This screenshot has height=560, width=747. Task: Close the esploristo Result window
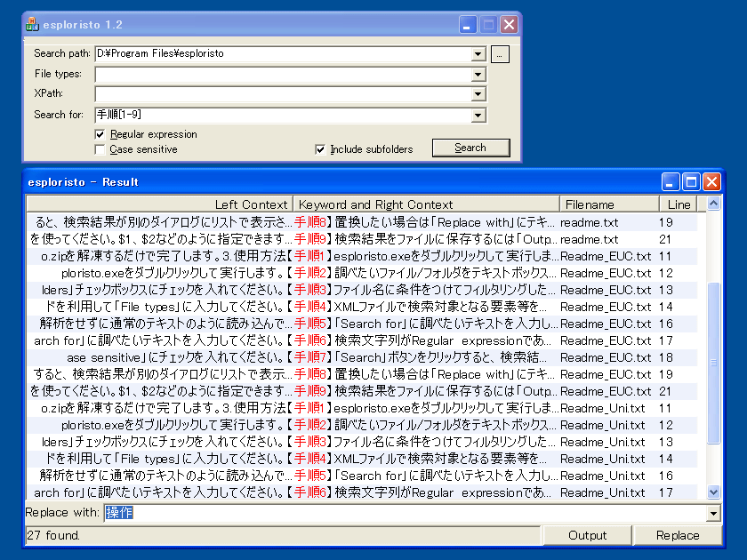point(711,181)
